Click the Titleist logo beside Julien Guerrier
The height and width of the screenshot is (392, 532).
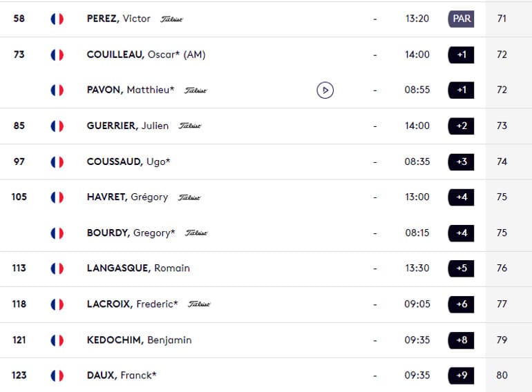point(190,126)
